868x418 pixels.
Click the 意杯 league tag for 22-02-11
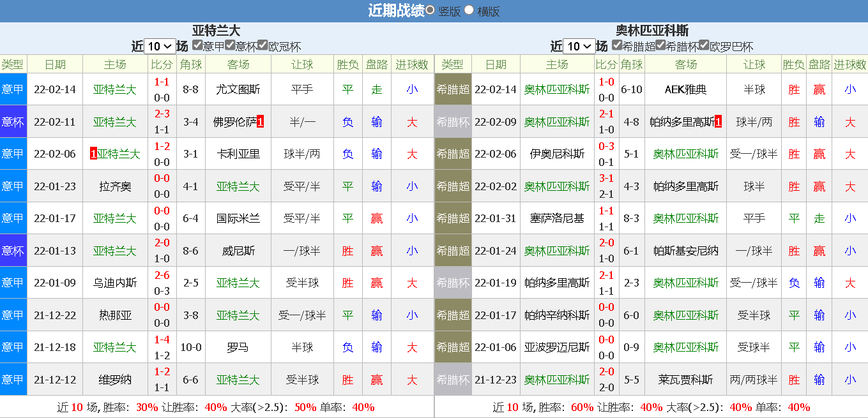13,122
